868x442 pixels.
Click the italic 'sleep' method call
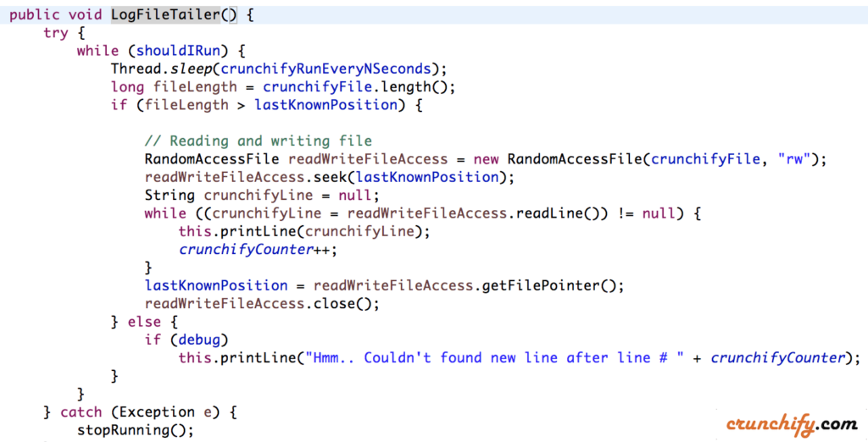coord(191,69)
